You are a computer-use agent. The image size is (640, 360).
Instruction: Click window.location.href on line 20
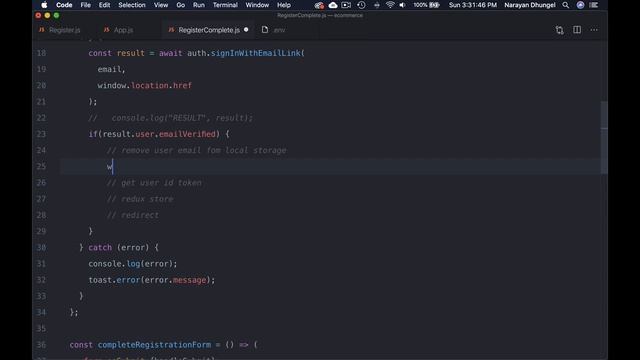[x=144, y=85]
